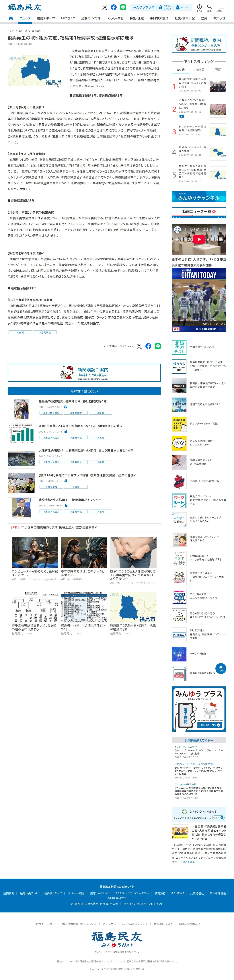The image size is (234, 980).
Task: Click the 福島民友 logo at top
Action: click(25, 7)
